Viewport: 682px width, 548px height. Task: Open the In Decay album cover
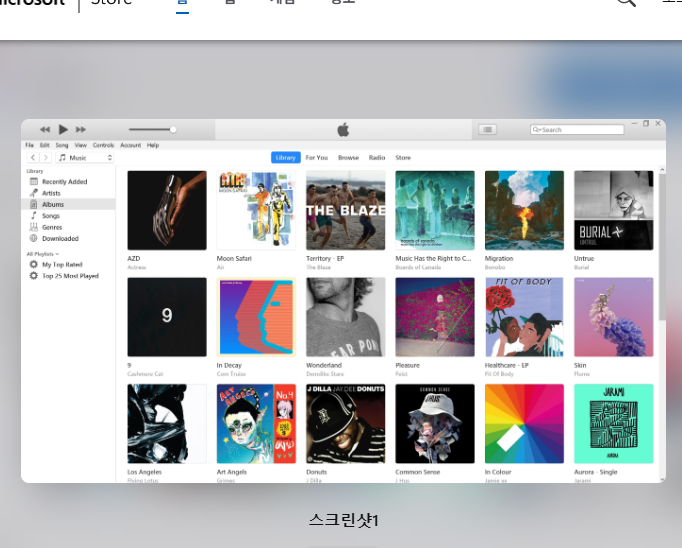point(256,317)
